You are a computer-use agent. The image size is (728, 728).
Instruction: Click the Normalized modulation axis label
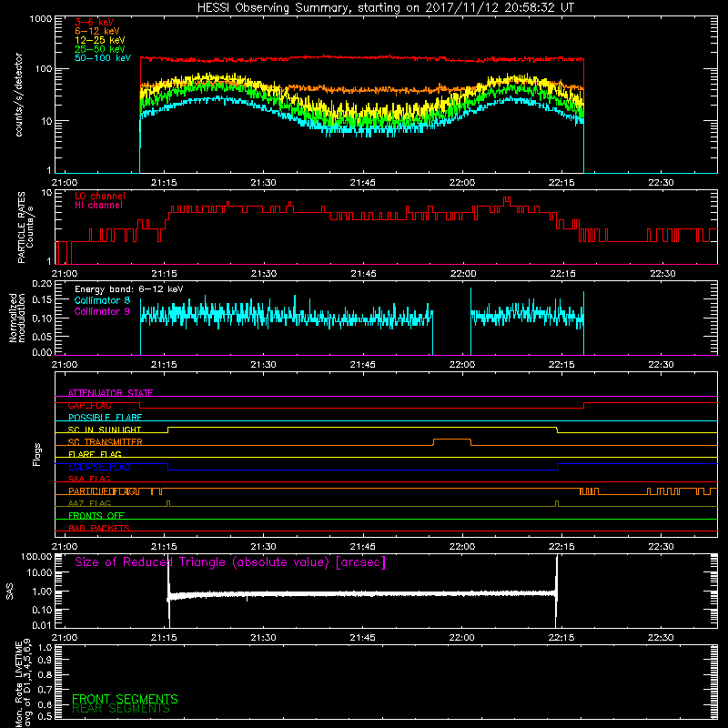17,318
